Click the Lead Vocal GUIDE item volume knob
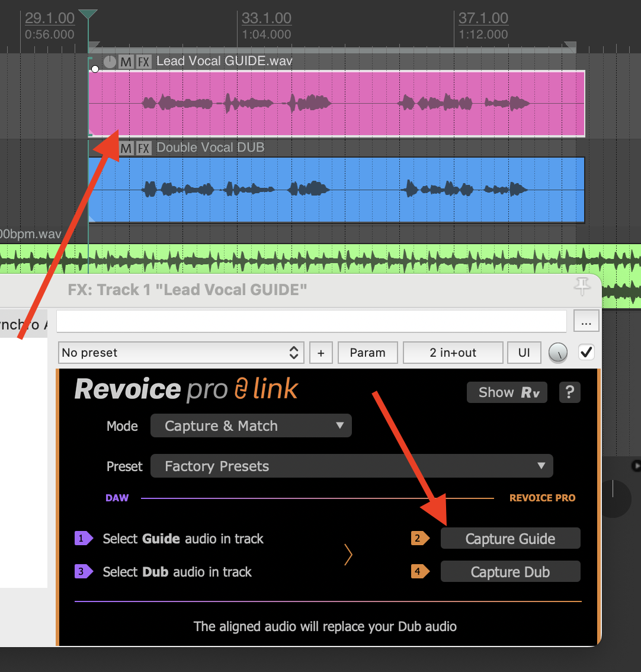The width and height of the screenshot is (641, 672). click(x=110, y=62)
